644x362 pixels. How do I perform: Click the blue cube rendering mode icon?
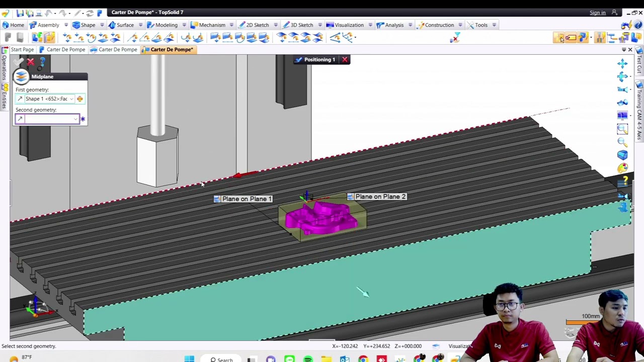[x=622, y=155]
